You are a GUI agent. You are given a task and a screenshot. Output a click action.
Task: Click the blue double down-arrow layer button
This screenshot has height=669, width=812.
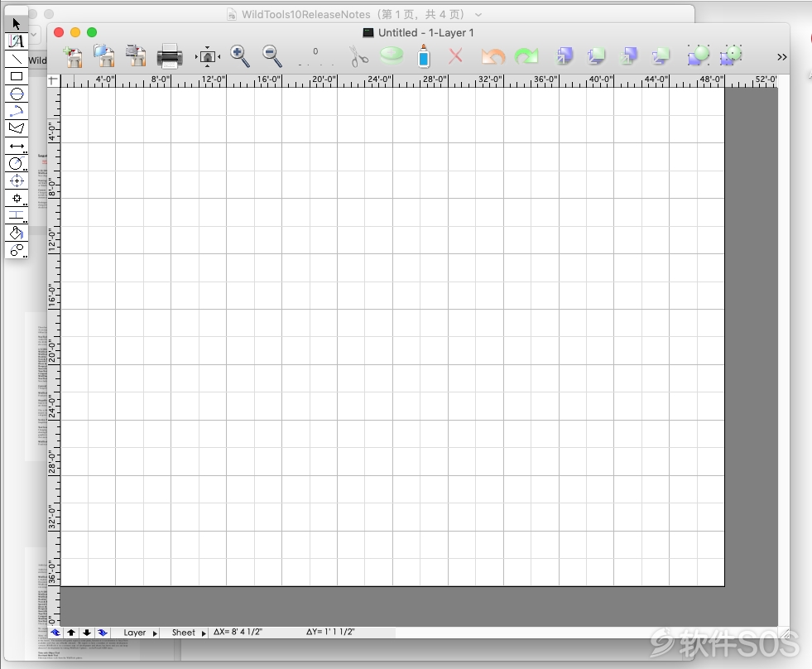point(103,633)
